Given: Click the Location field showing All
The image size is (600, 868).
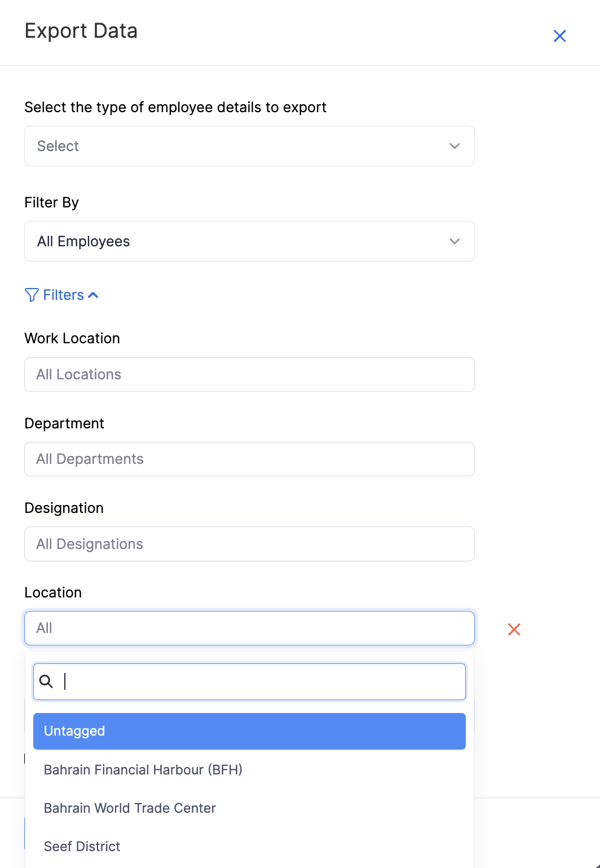Looking at the screenshot, I should pos(249,628).
